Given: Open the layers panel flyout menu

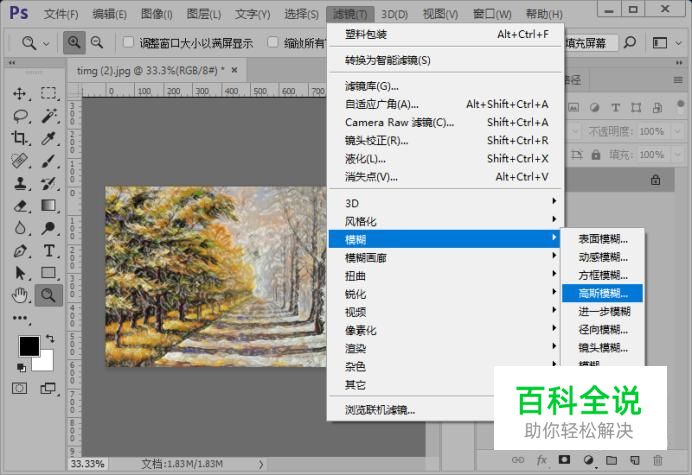Looking at the screenshot, I should click(x=678, y=80).
